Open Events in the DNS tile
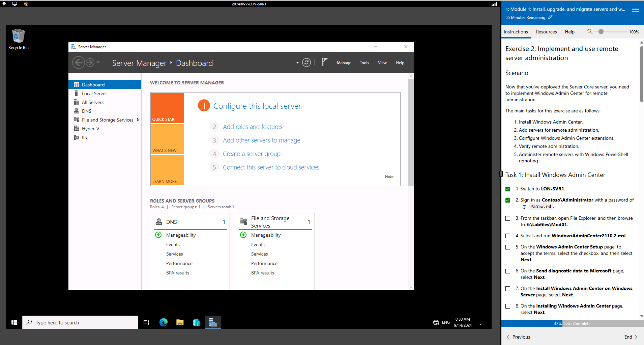The height and width of the screenshot is (345, 644). click(173, 244)
